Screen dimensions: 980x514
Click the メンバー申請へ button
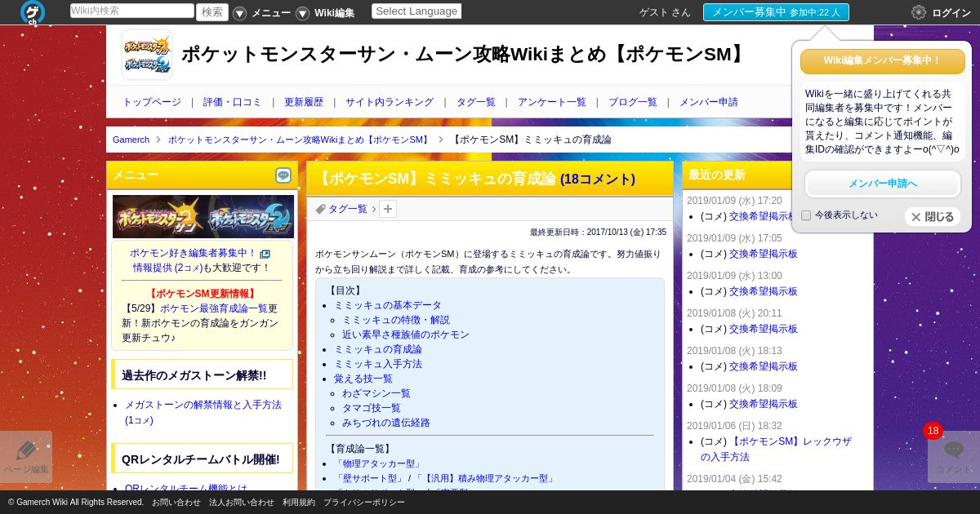(x=883, y=184)
